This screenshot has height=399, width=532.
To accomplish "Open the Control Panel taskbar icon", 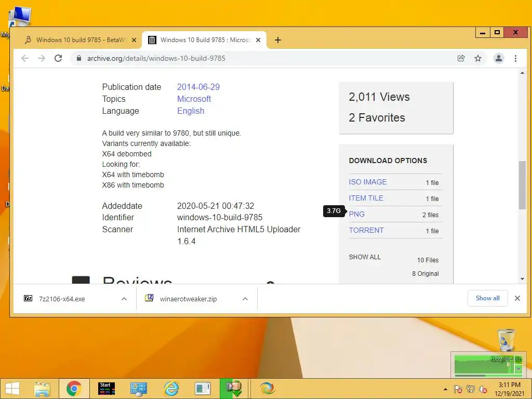I will [138, 389].
